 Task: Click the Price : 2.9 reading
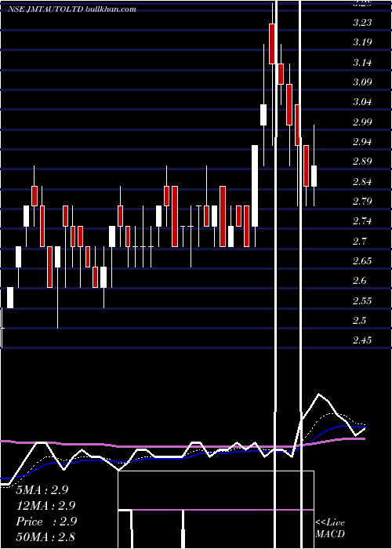[46, 522]
